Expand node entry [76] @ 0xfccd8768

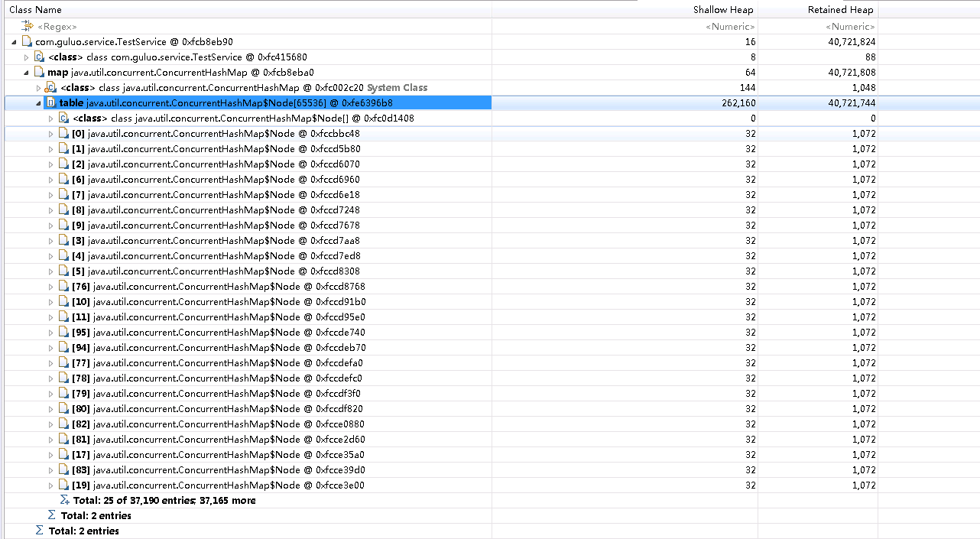(x=51, y=287)
